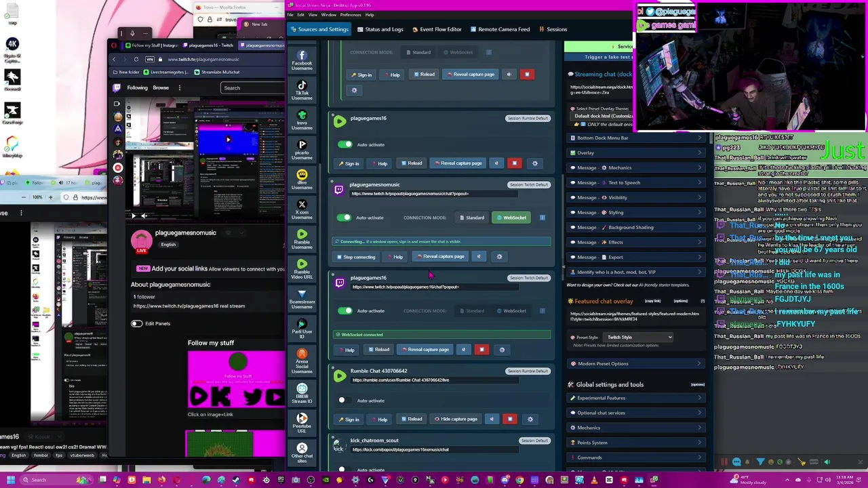Open the Preferences menu
The width and height of the screenshot is (868, 488).
click(x=351, y=14)
